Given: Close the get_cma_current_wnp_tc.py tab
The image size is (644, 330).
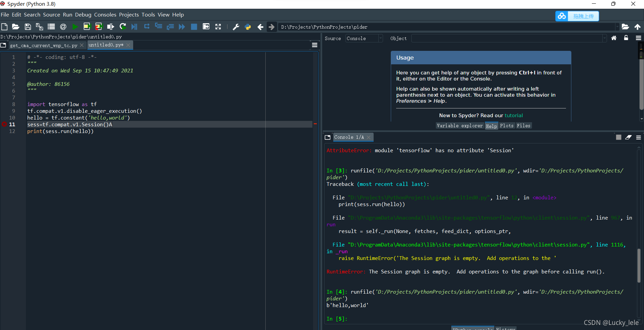Looking at the screenshot, I should coord(82,45).
